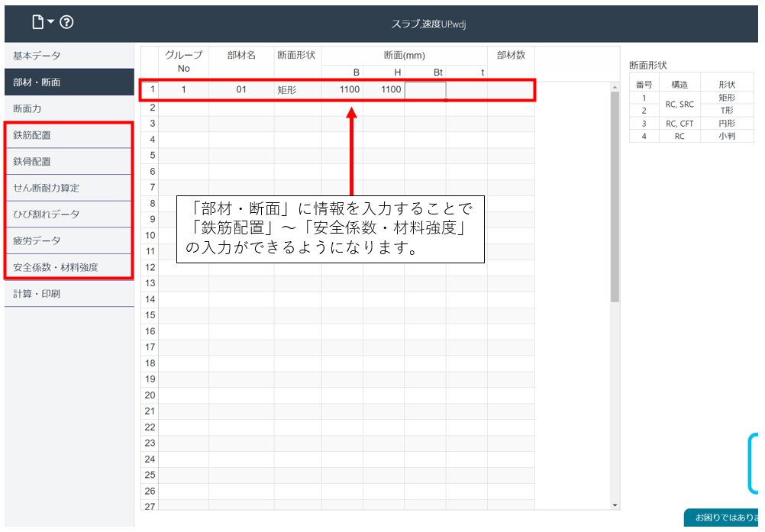This screenshot has height=532, width=765.
Task: Click the 断面(mm) column header
Action: 405,56
